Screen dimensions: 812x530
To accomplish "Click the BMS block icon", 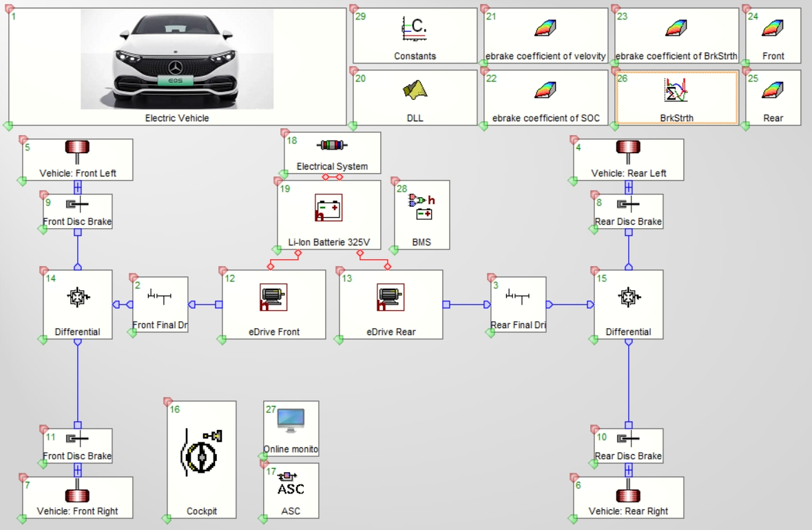I will pos(421,207).
